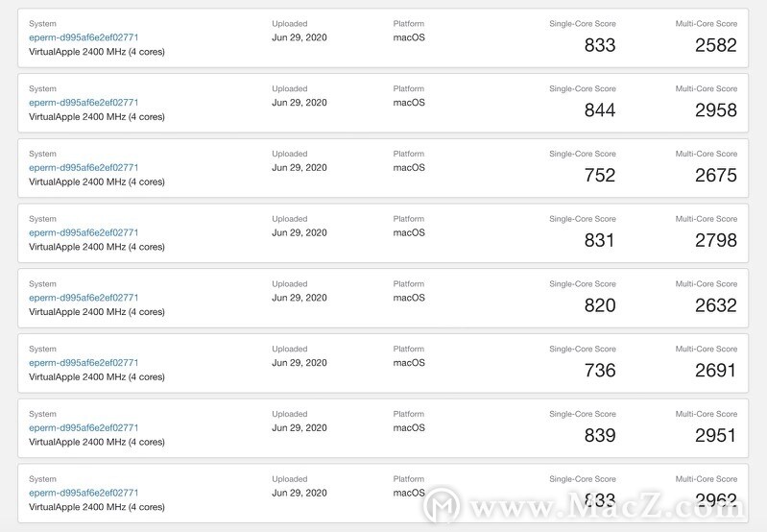Screen dimensions: 767x532
Task: Click the multi-core score 2691
Action: [x=715, y=371]
